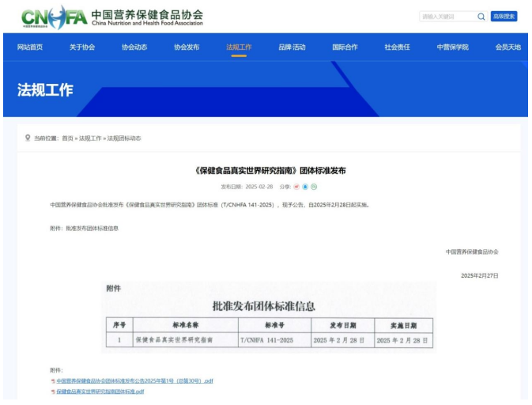Click PDF icon beside 中国营养保健食品协会团体标准发布公告 link
This screenshot has height=405, width=532.
click(53, 381)
